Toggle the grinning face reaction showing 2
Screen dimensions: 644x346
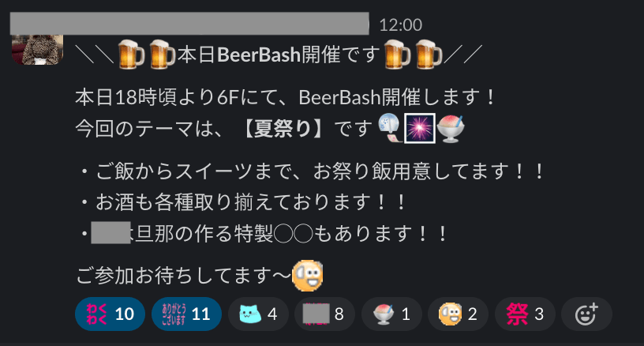458,314
